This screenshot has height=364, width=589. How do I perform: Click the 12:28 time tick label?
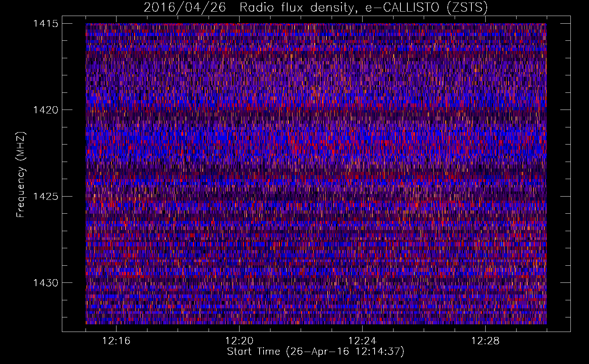[485, 341]
